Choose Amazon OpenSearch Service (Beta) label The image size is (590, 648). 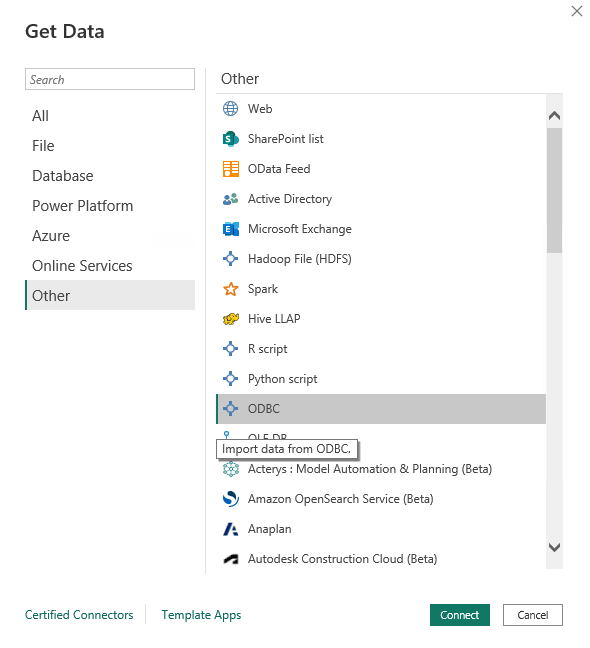[340, 499]
